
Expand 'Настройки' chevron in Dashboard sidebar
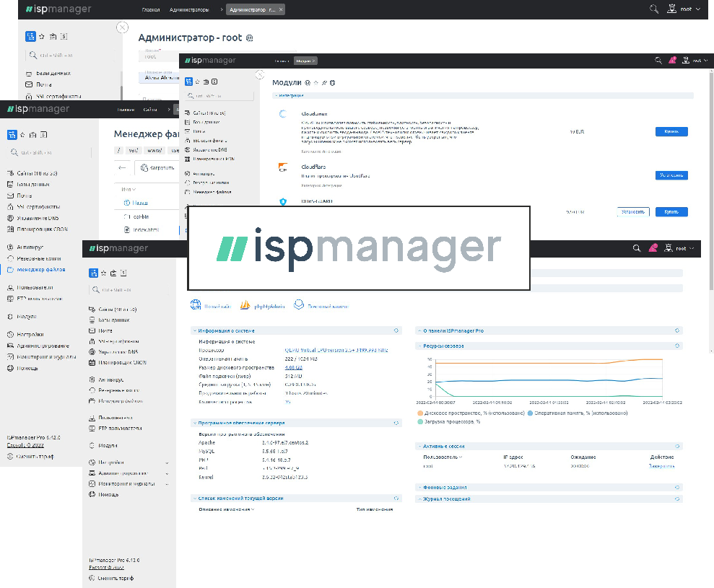(x=167, y=463)
